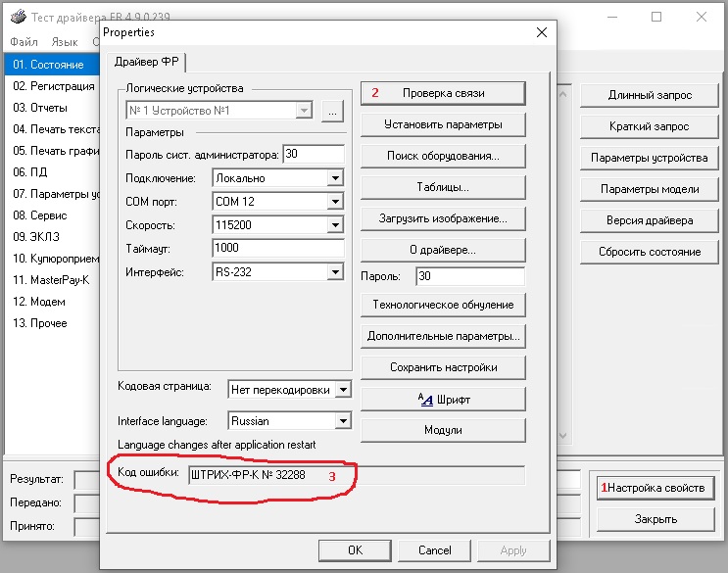
Task: Click the Таймаут input field
Action: click(x=276, y=249)
